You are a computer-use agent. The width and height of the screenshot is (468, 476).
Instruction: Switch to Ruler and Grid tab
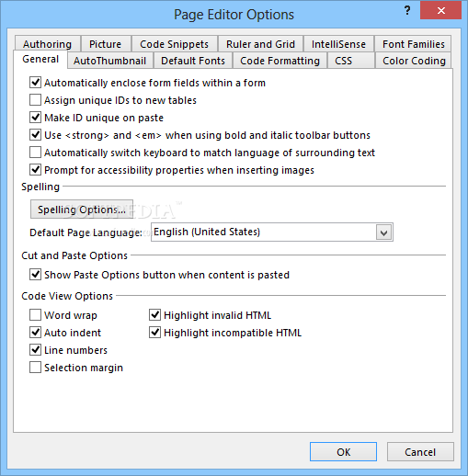click(x=260, y=44)
